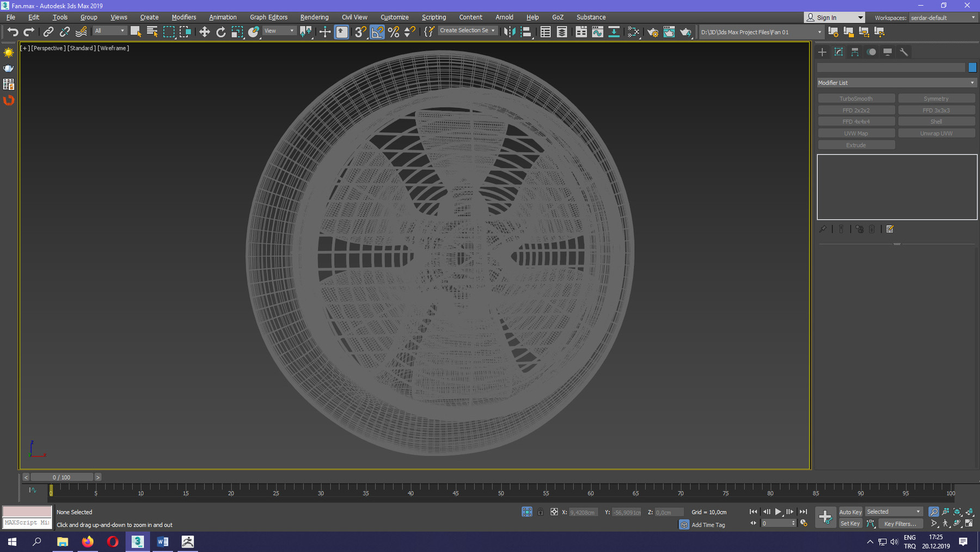The image size is (980, 552).
Task: Select the Move tool
Action: pos(204,32)
